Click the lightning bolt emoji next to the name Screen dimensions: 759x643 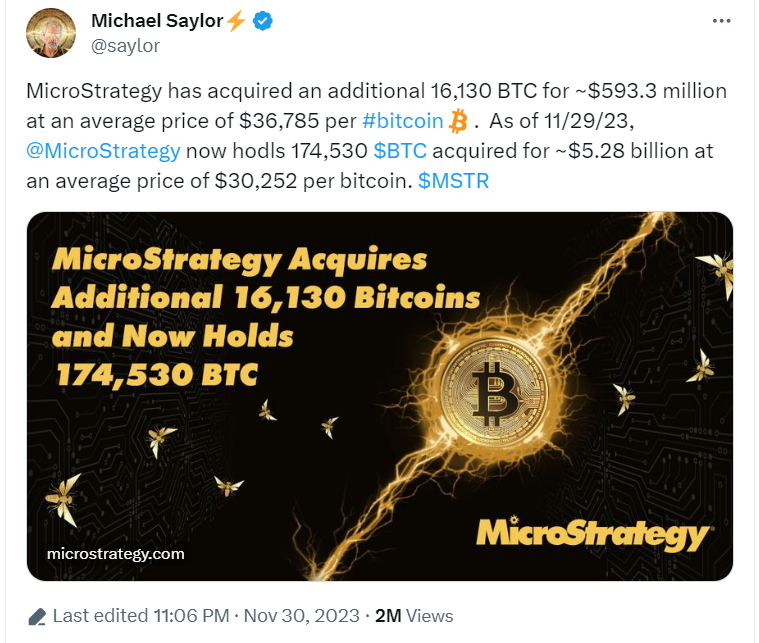[x=236, y=21]
